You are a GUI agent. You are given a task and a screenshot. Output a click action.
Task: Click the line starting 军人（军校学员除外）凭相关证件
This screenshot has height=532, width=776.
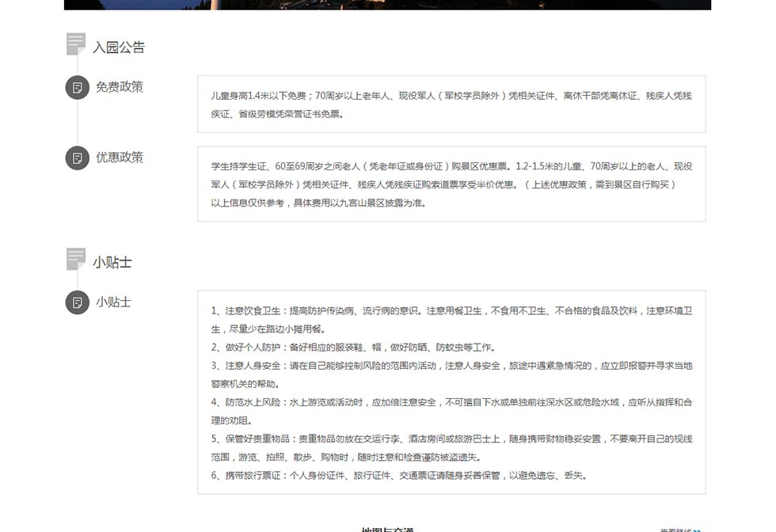pyautogui.click(x=443, y=184)
